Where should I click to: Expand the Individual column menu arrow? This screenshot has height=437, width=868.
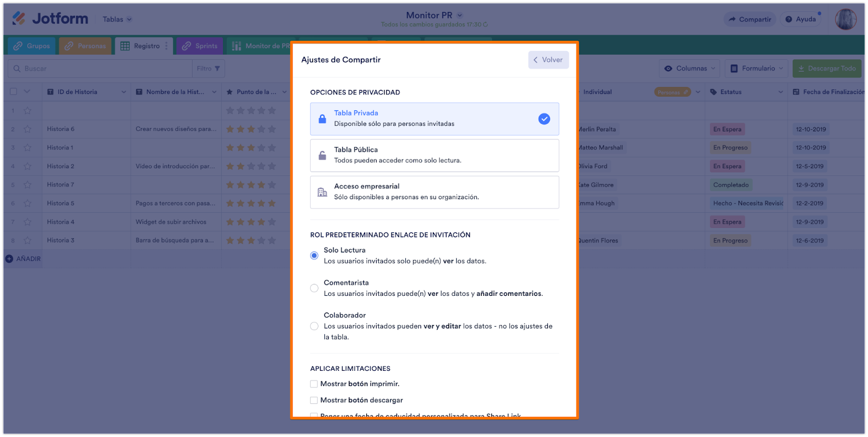(698, 92)
